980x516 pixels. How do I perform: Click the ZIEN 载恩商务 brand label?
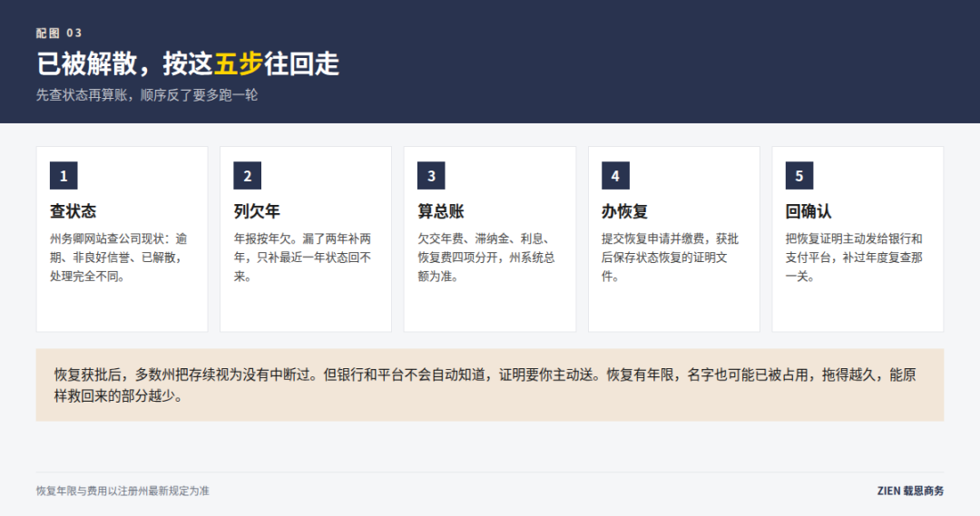(911, 491)
